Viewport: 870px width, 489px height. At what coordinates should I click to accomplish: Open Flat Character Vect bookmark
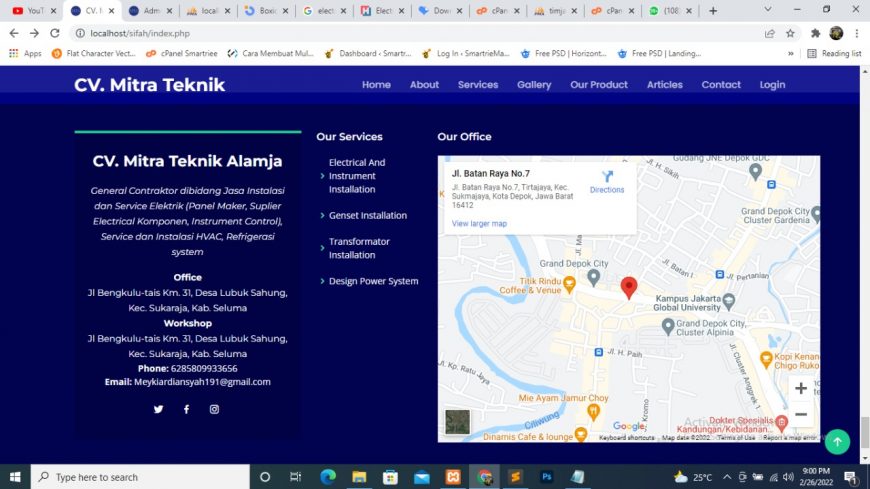[93, 53]
